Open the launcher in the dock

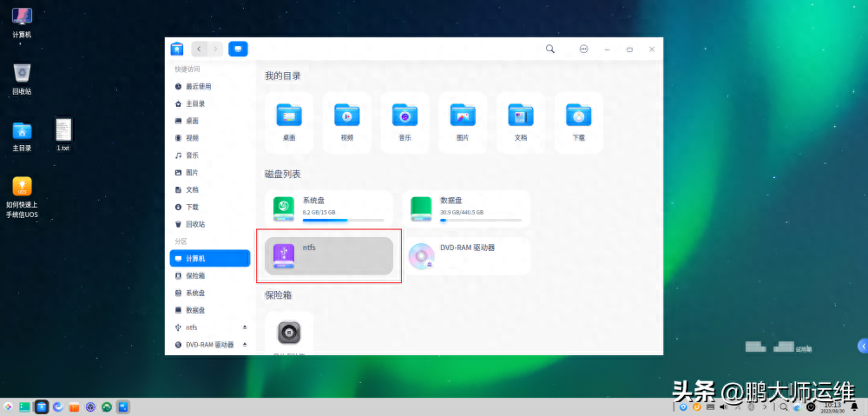click(x=9, y=407)
